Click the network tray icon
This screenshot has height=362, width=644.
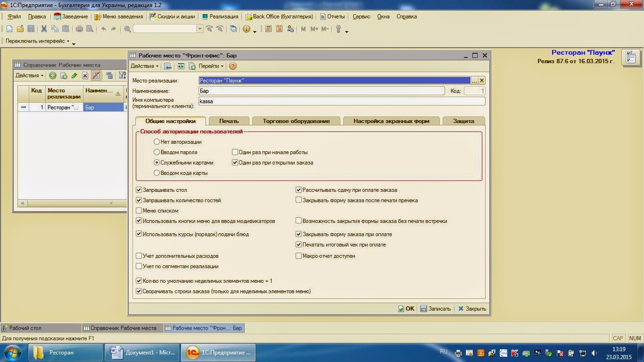tap(583, 353)
